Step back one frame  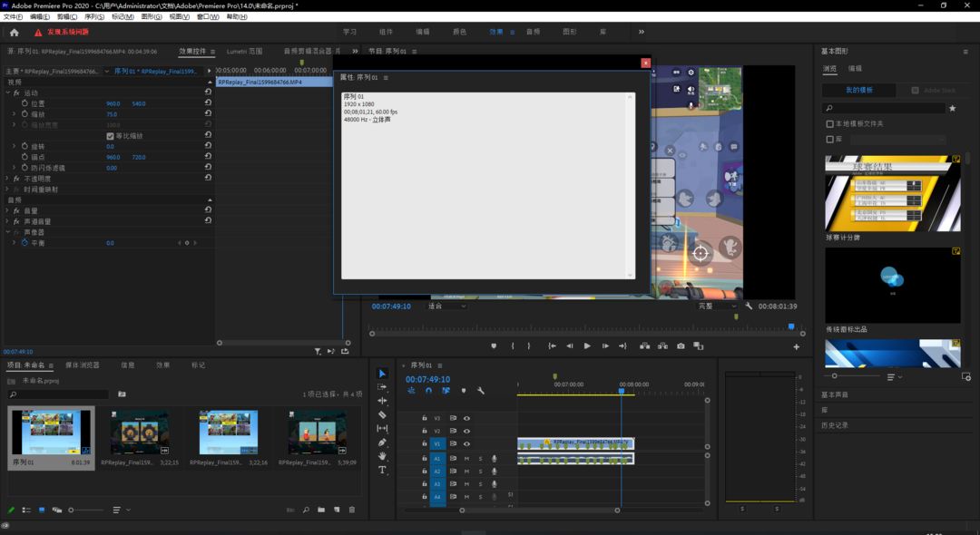(569, 345)
